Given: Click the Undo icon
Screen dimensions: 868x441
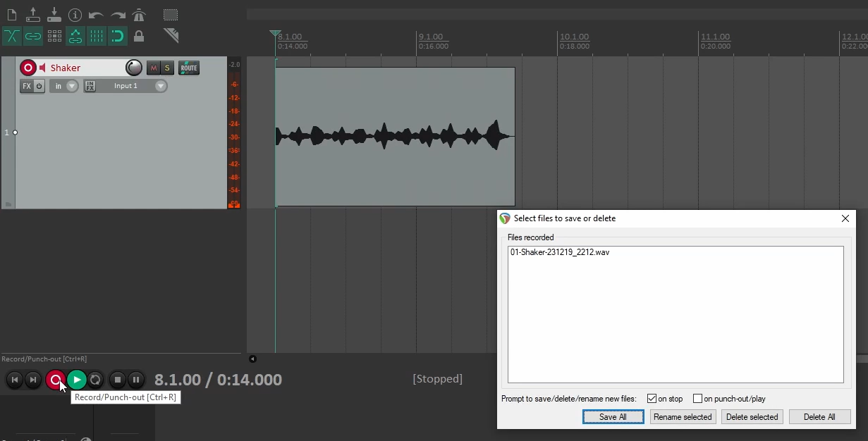Looking at the screenshot, I should [95, 14].
